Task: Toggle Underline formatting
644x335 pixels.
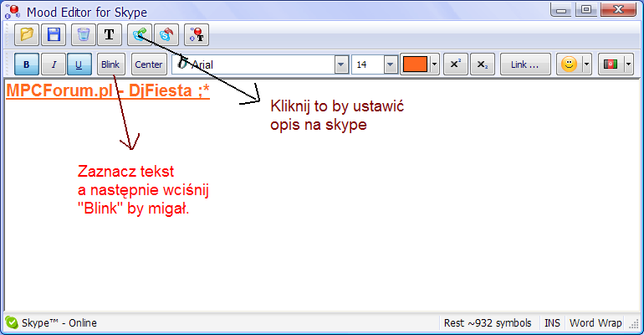Action: click(x=79, y=64)
